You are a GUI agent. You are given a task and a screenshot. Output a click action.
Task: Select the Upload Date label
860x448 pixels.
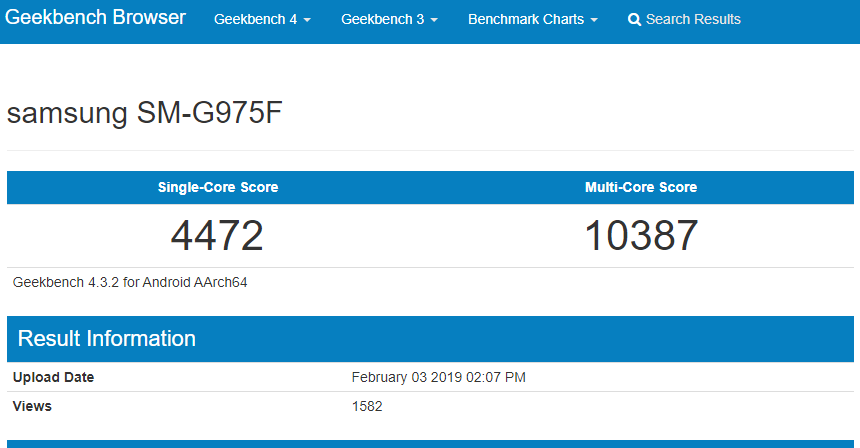point(53,377)
